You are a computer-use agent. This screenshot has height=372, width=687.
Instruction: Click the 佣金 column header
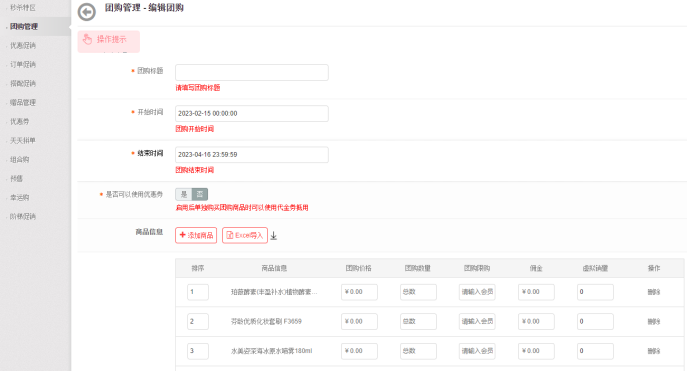pos(536,268)
